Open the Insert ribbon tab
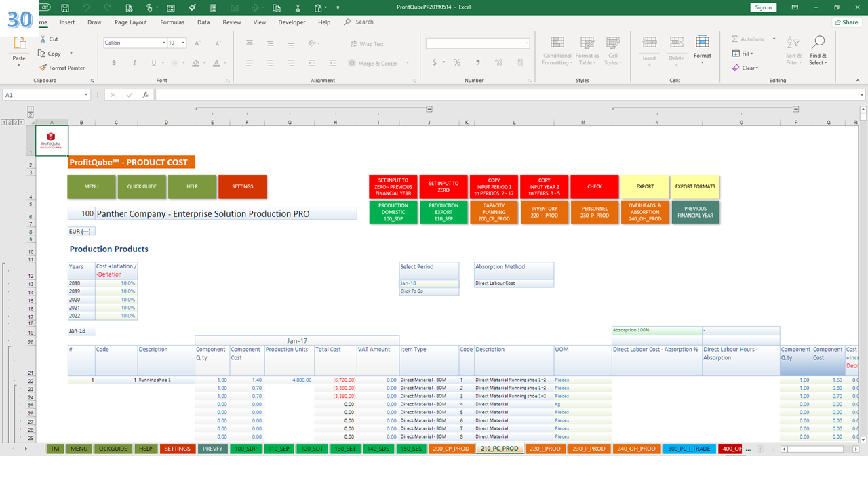Viewport: 868px width, 488px height. tap(67, 22)
